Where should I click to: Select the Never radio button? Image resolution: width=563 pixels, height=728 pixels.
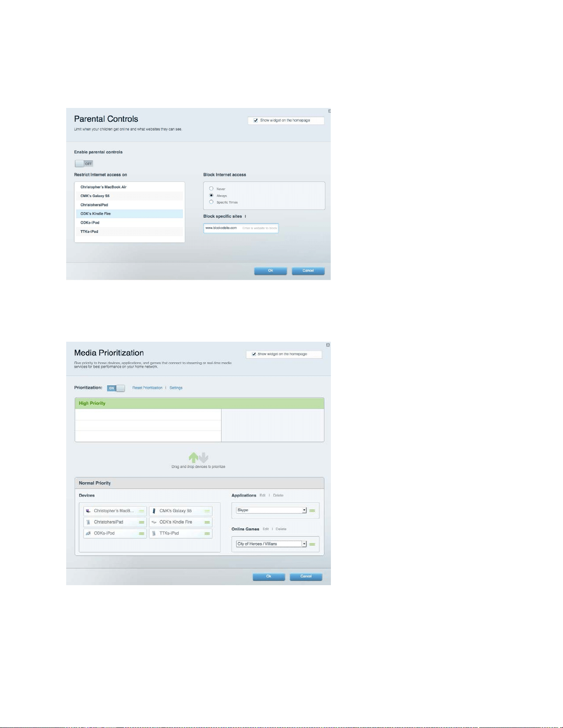[x=211, y=189]
